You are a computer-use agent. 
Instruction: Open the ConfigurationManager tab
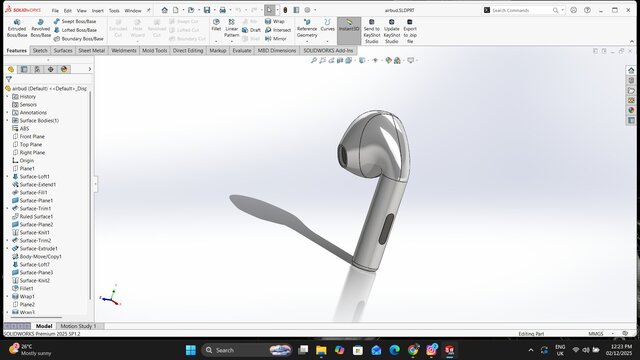pos(37,69)
